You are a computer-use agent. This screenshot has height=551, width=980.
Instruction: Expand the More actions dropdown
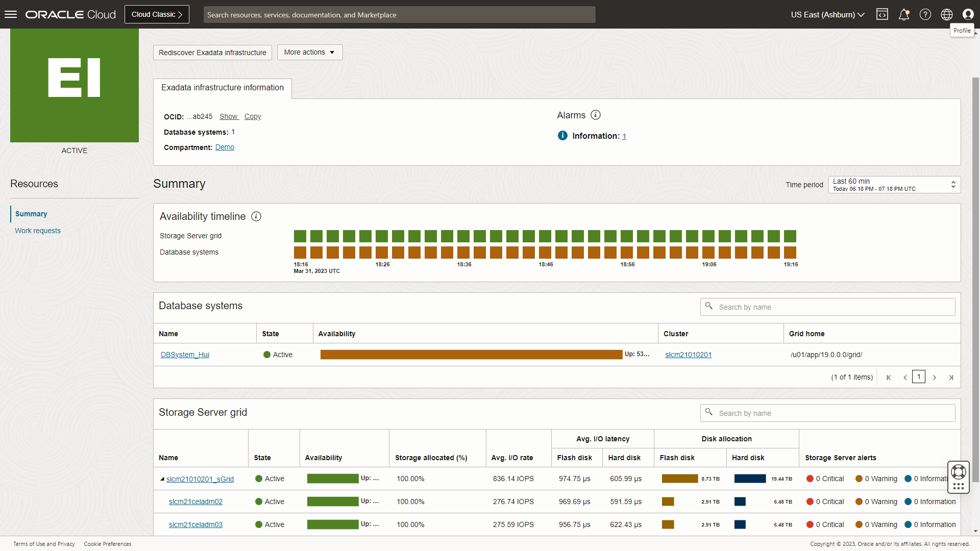point(309,52)
